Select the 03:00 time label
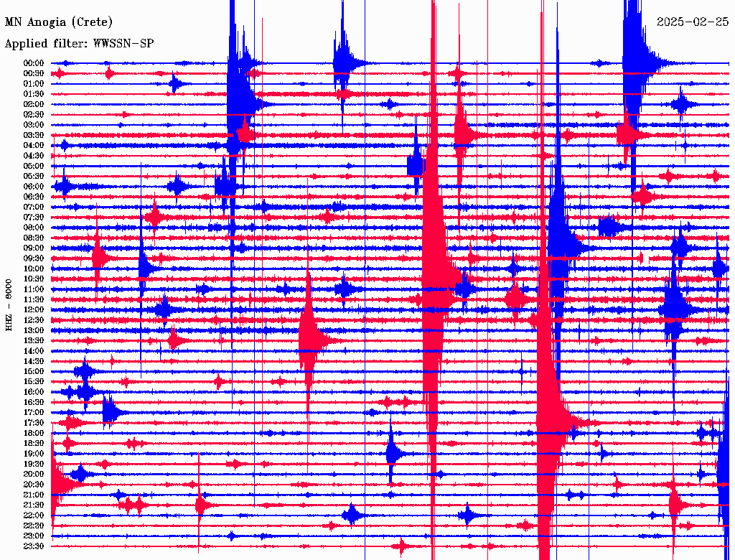 (33, 125)
